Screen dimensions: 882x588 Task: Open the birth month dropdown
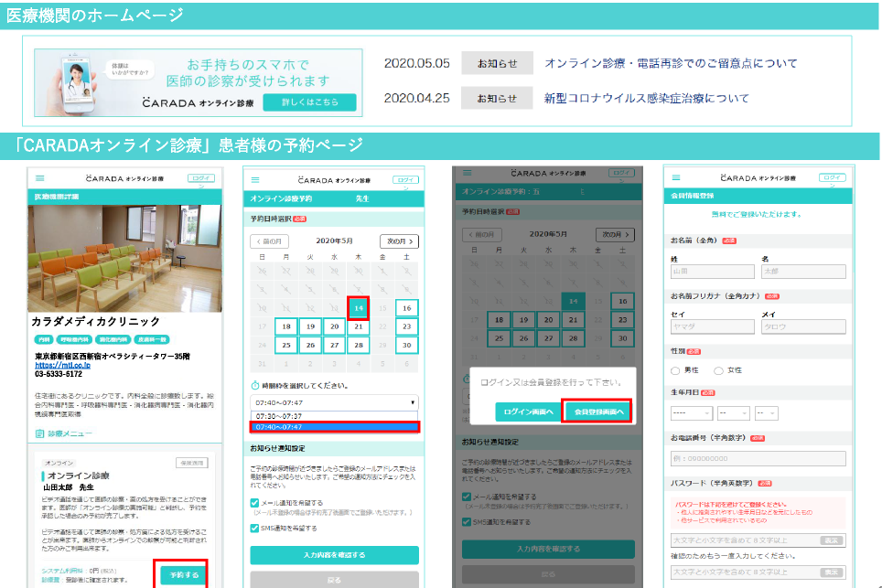pyautogui.click(x=733, y=412)
